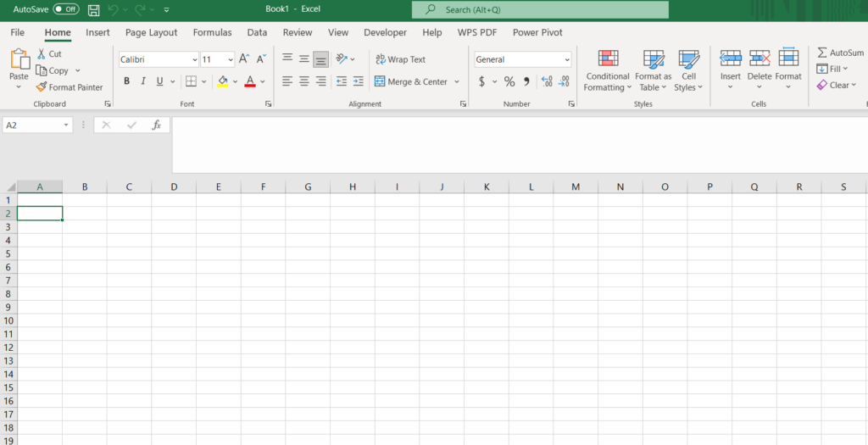Viewport: 868px width, 445px height.
Task: Click the Save icon in title bar
Action: [x=93, y=10]
